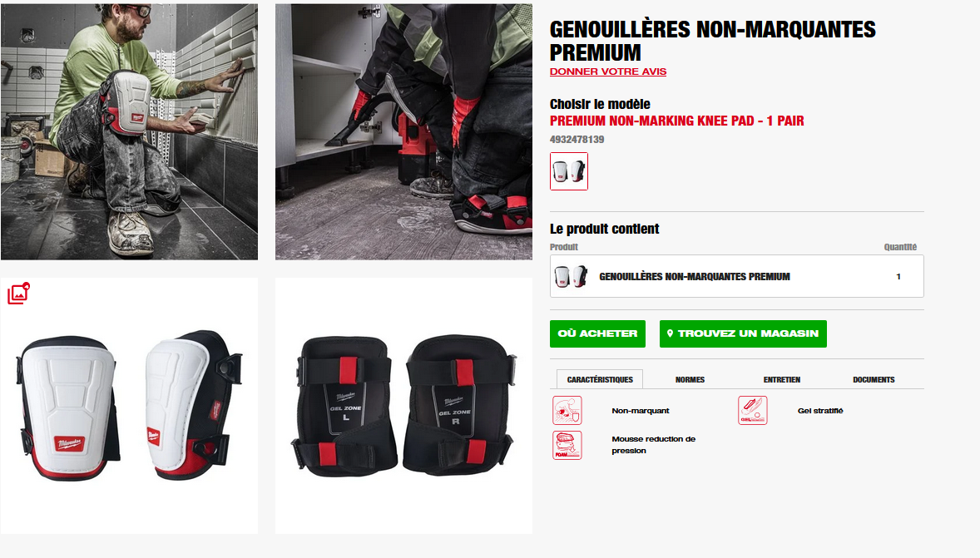980x558 pixels.
Task: Select Premium Non-Marking Knee Pad model text
Action: (x=677, y=121)
